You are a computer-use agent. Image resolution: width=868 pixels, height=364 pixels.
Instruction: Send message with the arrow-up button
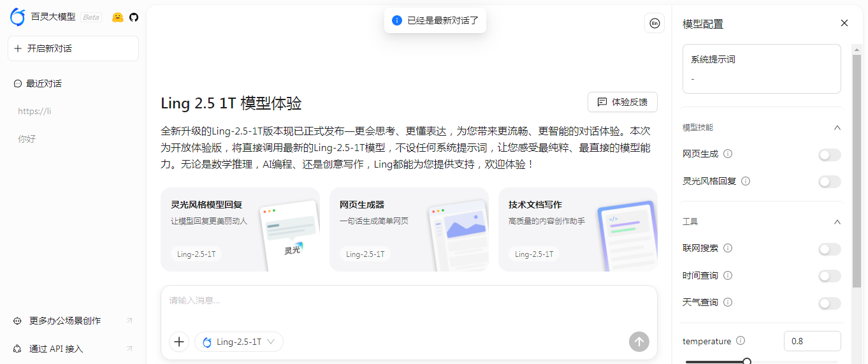[639, 342]
